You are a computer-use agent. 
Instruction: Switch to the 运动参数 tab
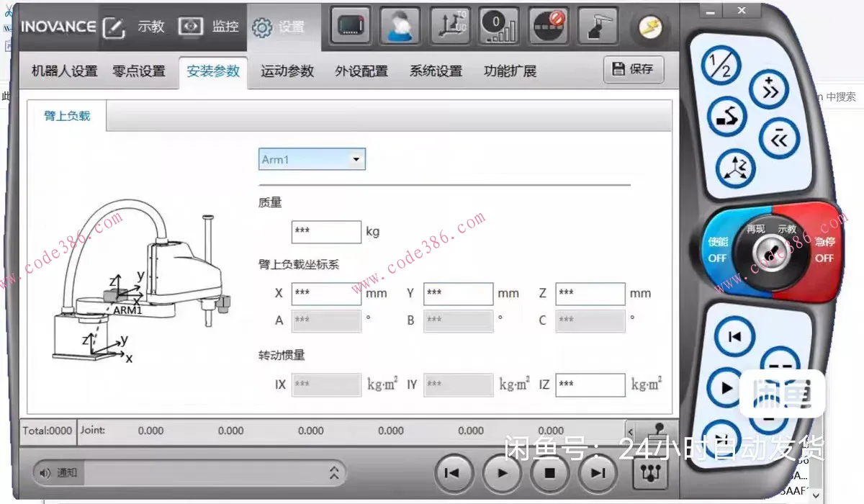(287, 71)
